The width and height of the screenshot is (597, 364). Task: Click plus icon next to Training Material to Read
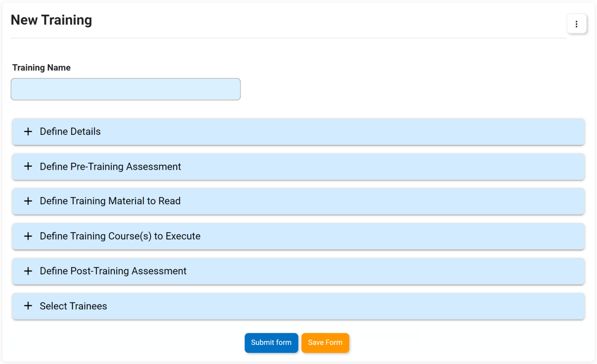pyautogui.click(x=28, y=201)
